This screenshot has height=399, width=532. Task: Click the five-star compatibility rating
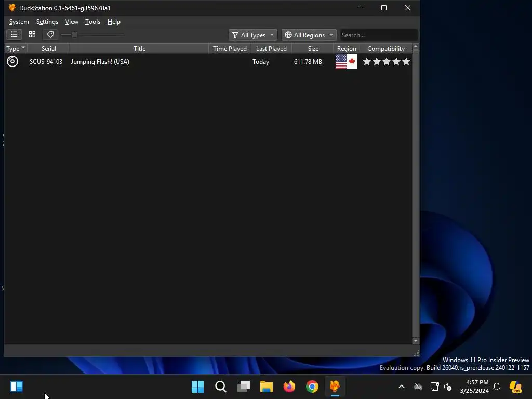387,61
